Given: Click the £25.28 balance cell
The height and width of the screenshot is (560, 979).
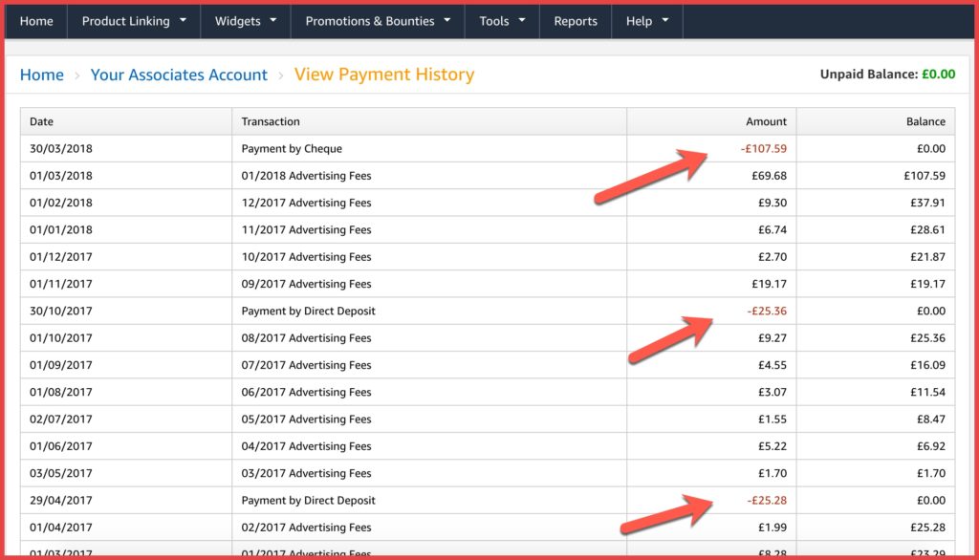Looking at the screenshot, I should tap(876, 528).
